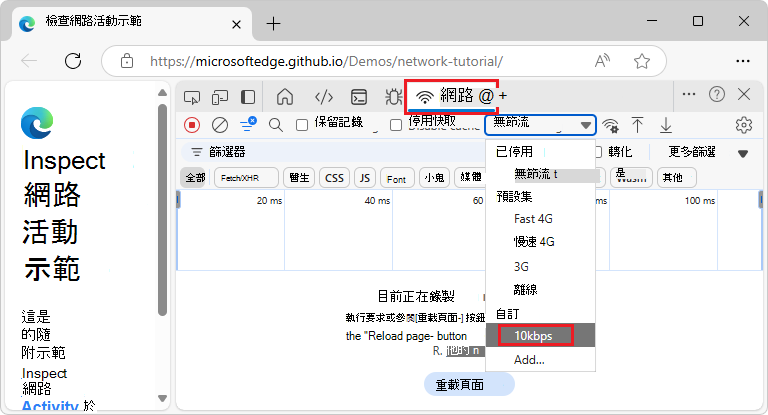Screen dimensions: 768x415
Task: Open the 無節流 throttling dropdown
Action: click(540, 125)
